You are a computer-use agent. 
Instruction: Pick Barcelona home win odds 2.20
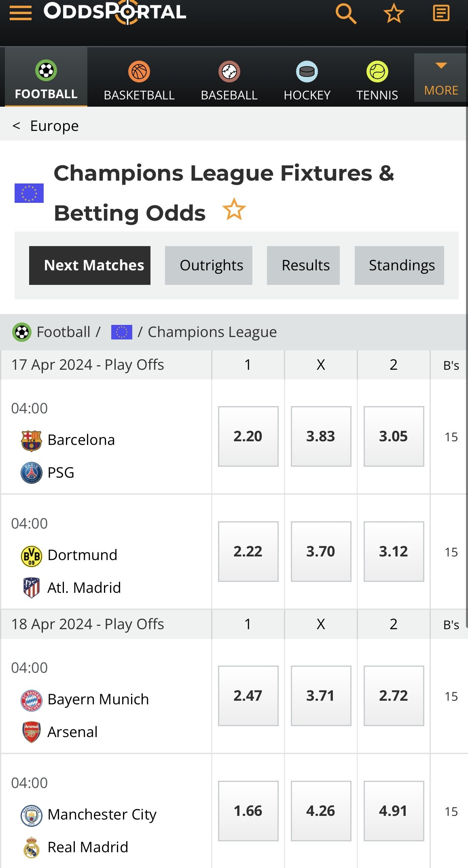(x=248, y=436)
